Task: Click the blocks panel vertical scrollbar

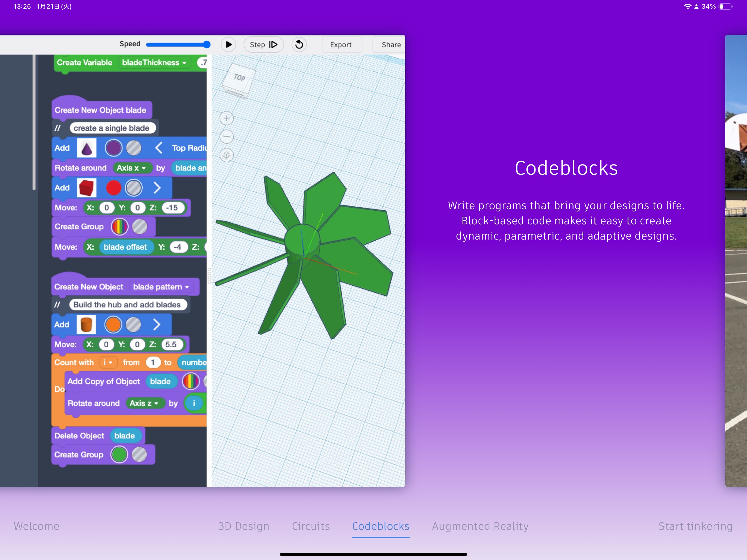Action: tap(34, 122)
